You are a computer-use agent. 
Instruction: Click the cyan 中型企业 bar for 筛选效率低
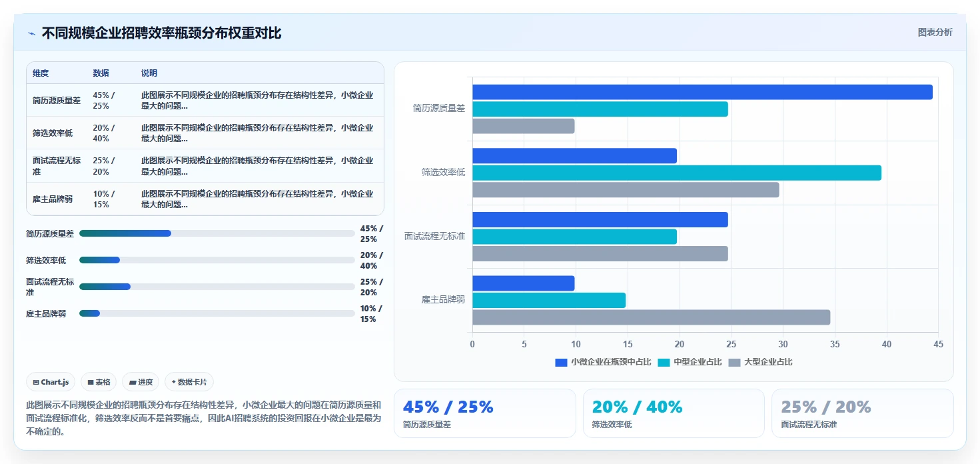pos(677,173)
